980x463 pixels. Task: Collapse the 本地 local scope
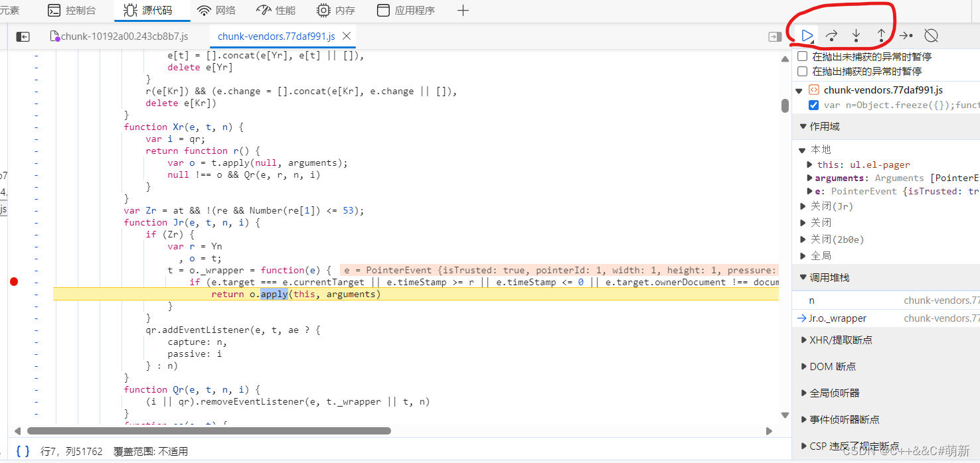click(x=803, y=150)
